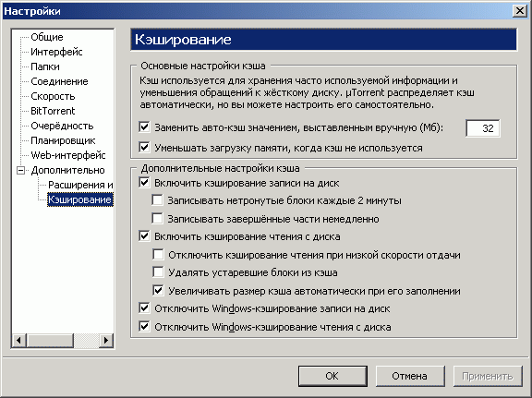
Task: Open the Общие settings section
Action: point(47,37)
